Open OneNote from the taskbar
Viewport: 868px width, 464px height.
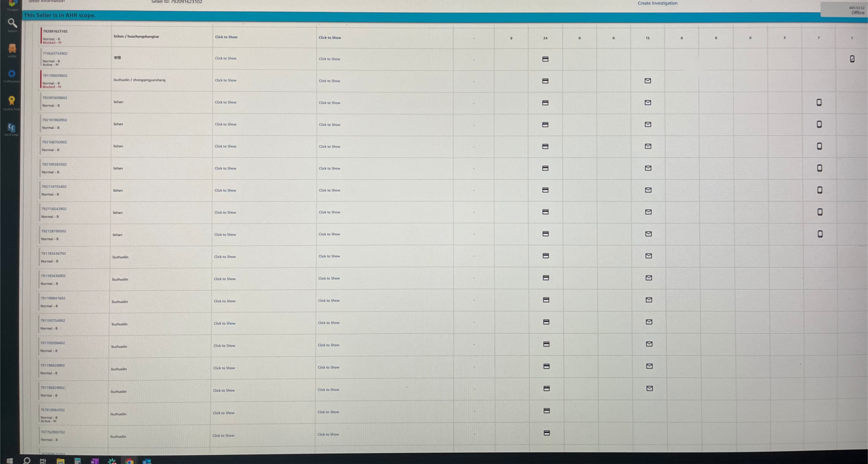pos(95,461)
